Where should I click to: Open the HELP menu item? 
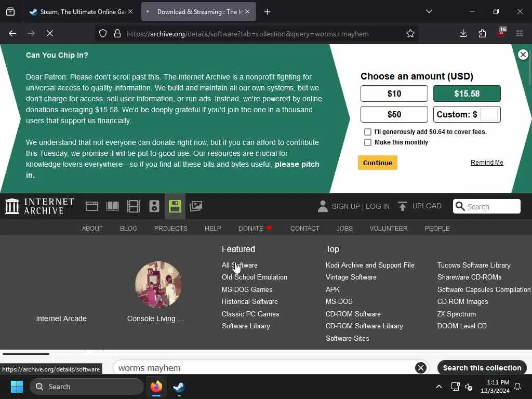coord(212,229)
